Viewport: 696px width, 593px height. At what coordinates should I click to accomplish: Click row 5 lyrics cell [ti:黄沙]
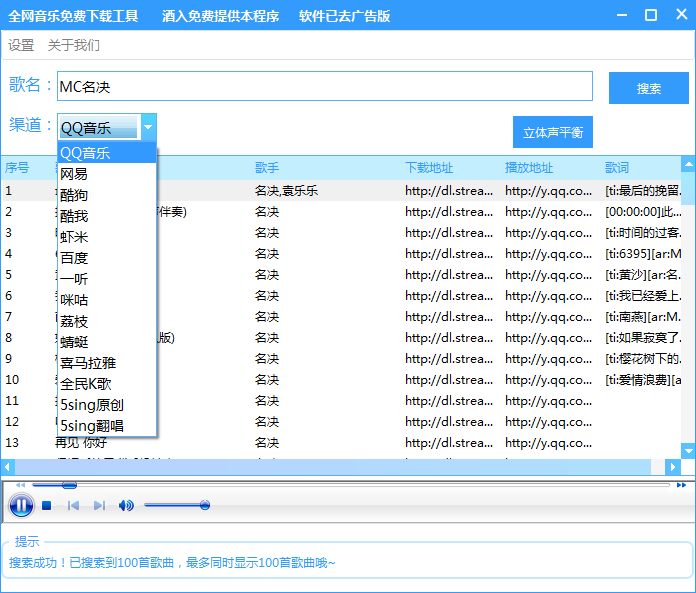(643, 275)
